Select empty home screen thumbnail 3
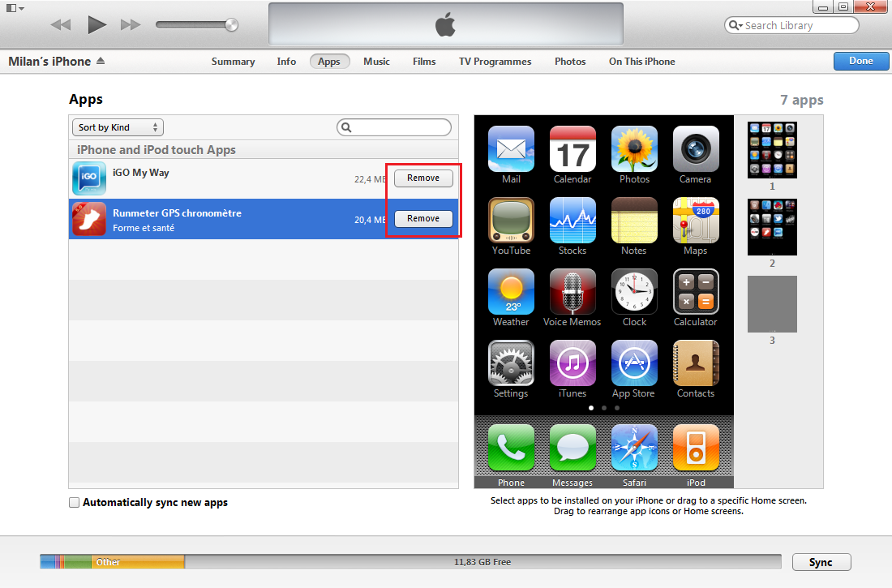The height and width of the screenshot is (588, 892). point(772,304)
